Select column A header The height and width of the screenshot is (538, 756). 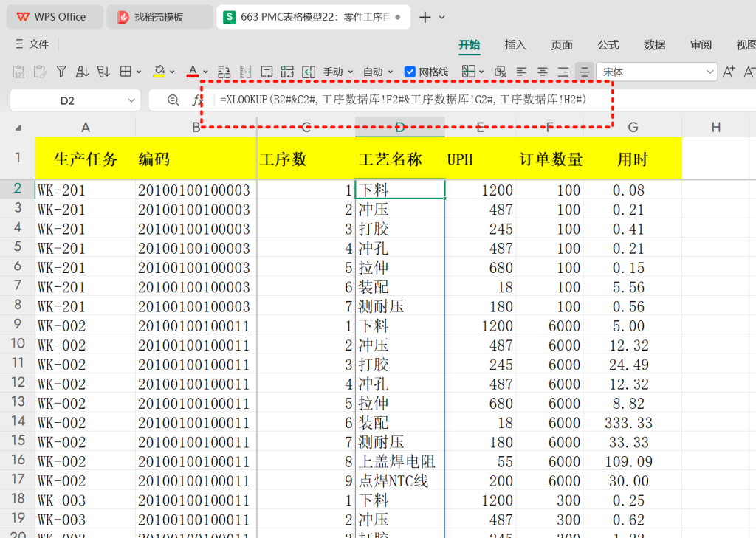(x=86, y=127)
